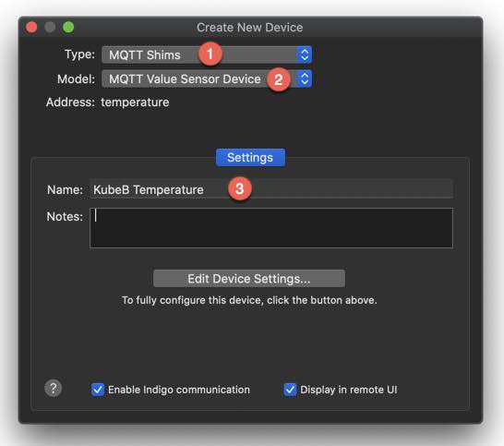The width and height of the screenshot is (504, 446).
Task: Click the Create New Device title bar
Action: 250,28
